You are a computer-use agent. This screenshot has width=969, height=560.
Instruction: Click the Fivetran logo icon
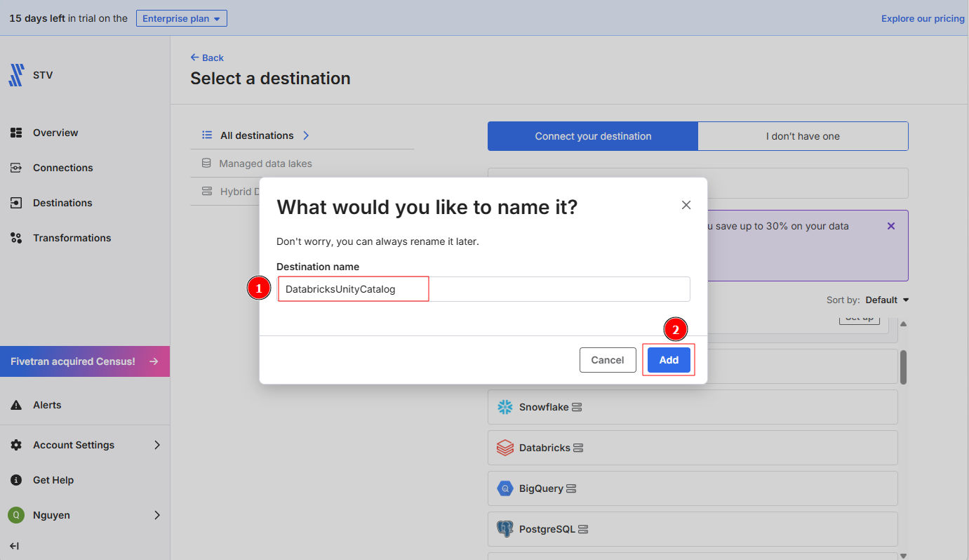(16, 75)
